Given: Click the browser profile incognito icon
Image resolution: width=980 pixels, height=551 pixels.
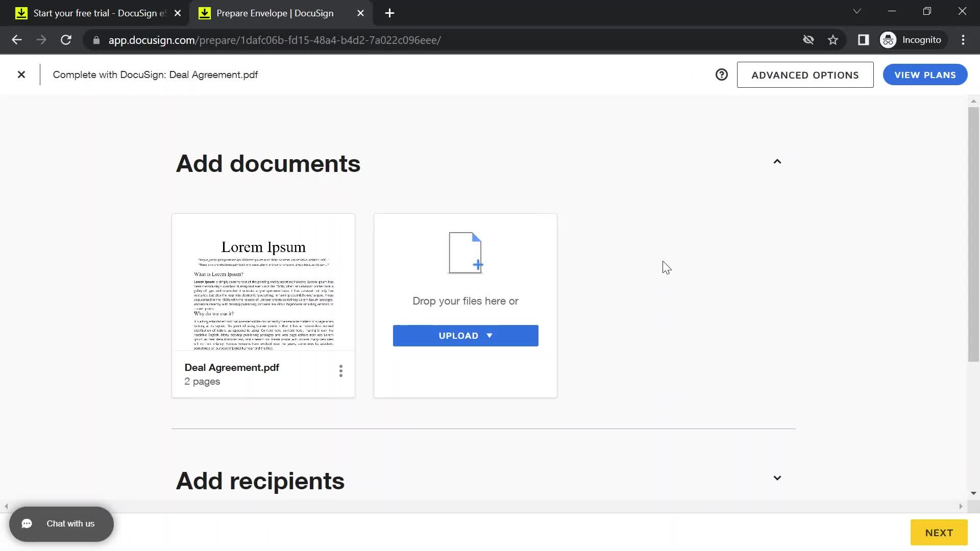Looking at the screenshot, I should point(889,40).
